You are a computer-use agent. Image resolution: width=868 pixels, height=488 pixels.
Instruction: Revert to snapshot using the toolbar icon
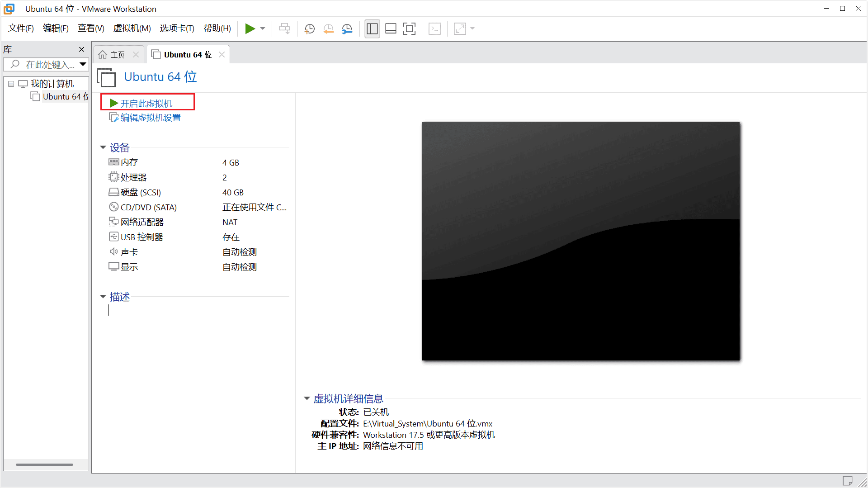click(328, 28)
